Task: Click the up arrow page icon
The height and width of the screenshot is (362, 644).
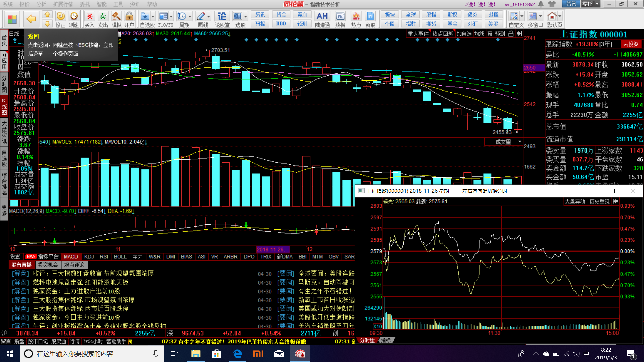Action: coord(47,15)
